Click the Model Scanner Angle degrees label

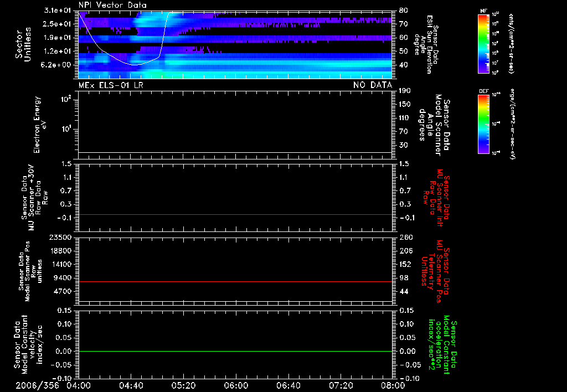click(435, 125)
